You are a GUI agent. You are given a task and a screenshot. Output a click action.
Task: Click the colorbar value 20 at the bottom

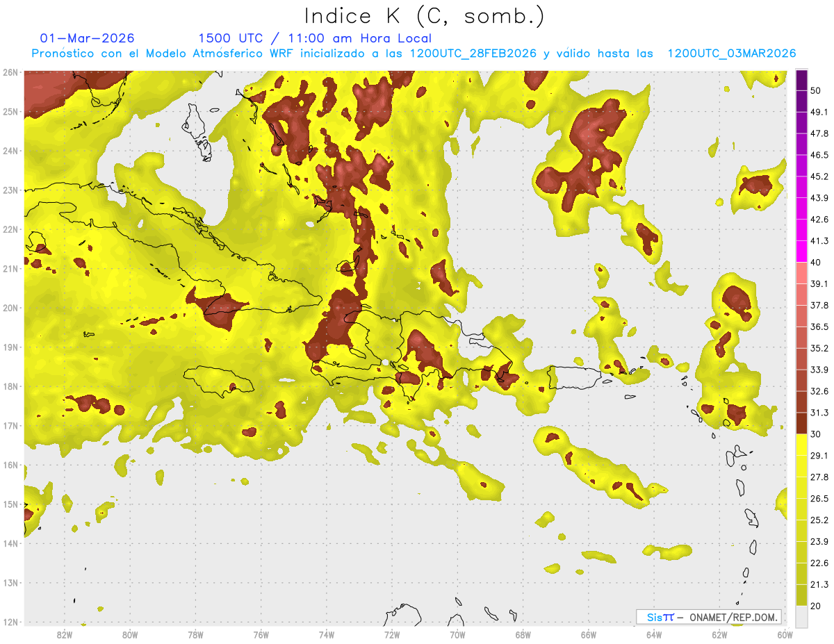(x=817, y=606)
